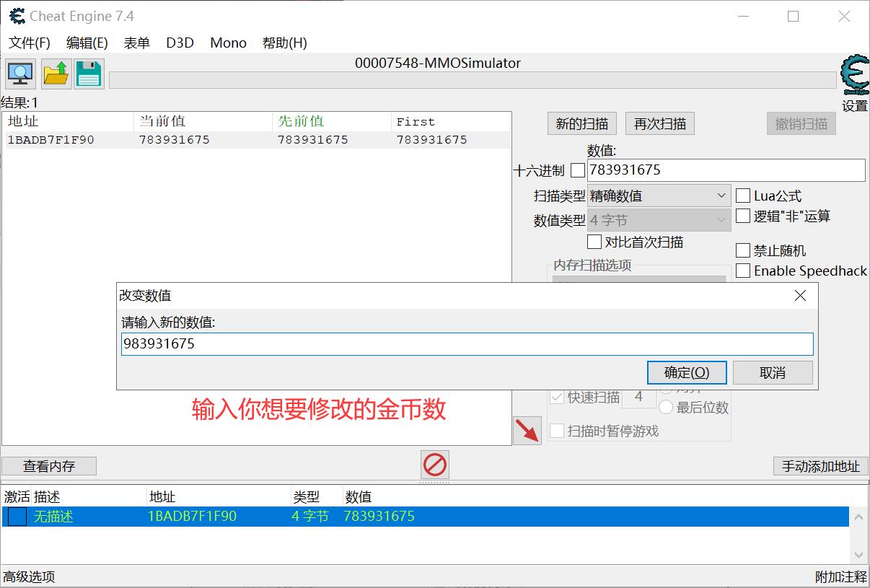The width and height of the screenshot is (870, 588).
Task: Toggle the 扫描时暂停游戏 checkbox
Action: pos(558,431)
